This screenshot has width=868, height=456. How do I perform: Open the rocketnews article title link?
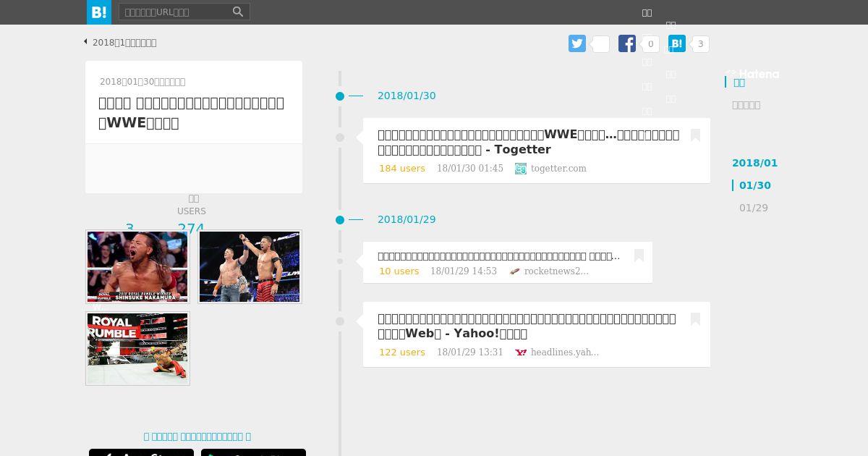click(x=499, y=256)
